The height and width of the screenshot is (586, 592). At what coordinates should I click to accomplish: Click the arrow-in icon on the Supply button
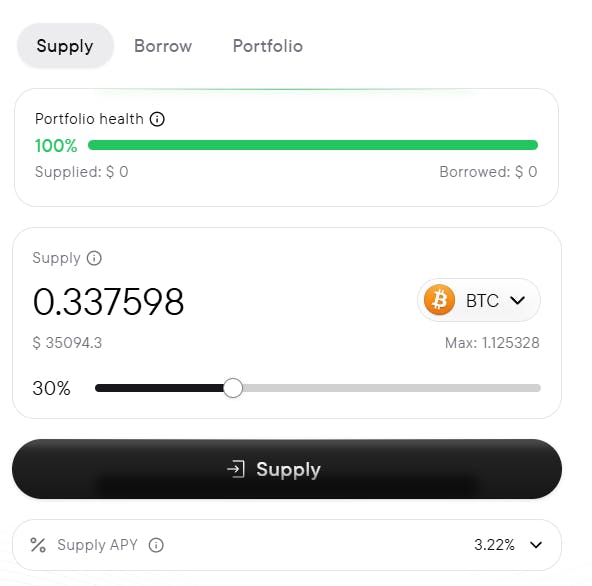(236, 469)
